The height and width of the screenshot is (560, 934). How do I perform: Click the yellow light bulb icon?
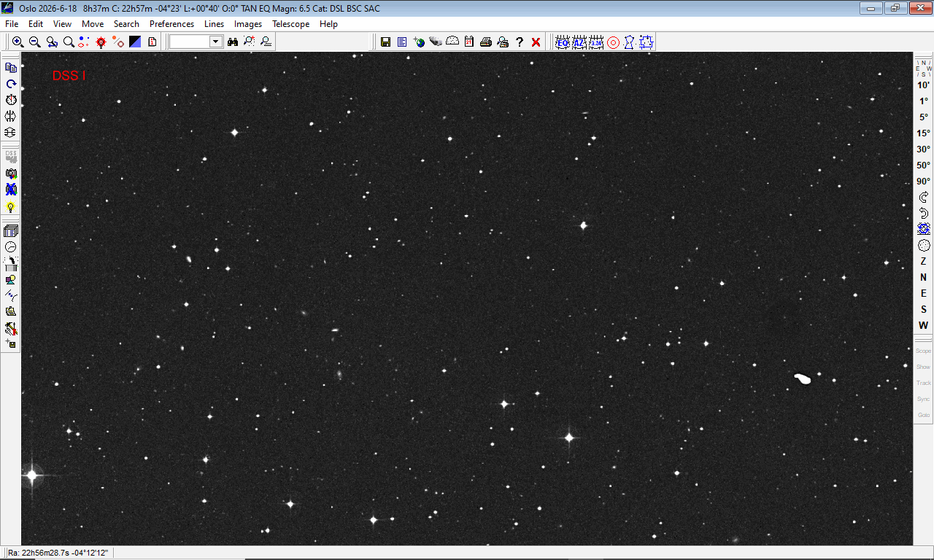[11, 207]
